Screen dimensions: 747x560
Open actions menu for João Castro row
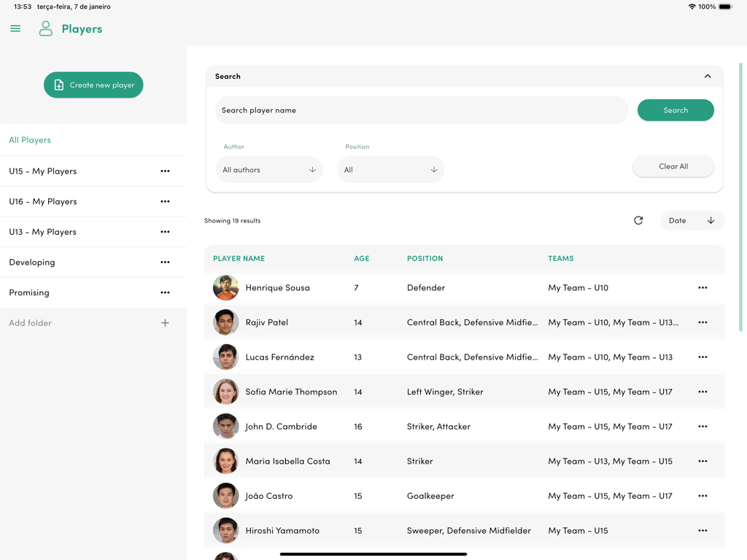coord(703,496)
